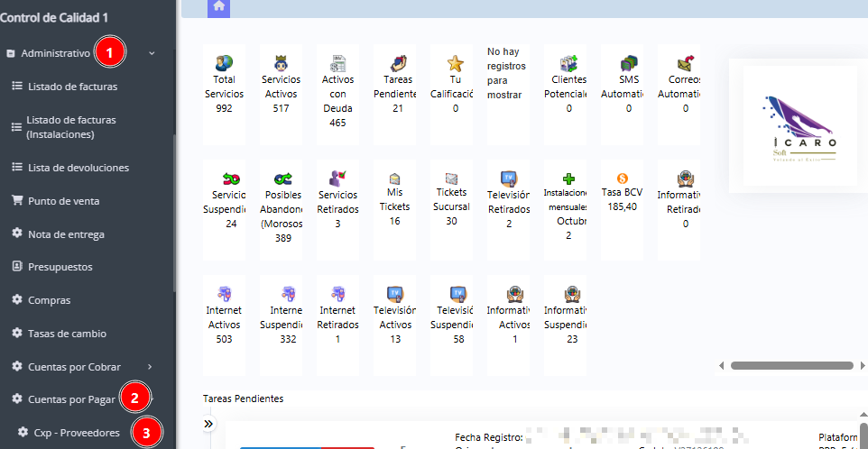The height and width of the screenshot is (449, 868).
Task: Click the Icaro Soft logo image
Action: [792, 126]
